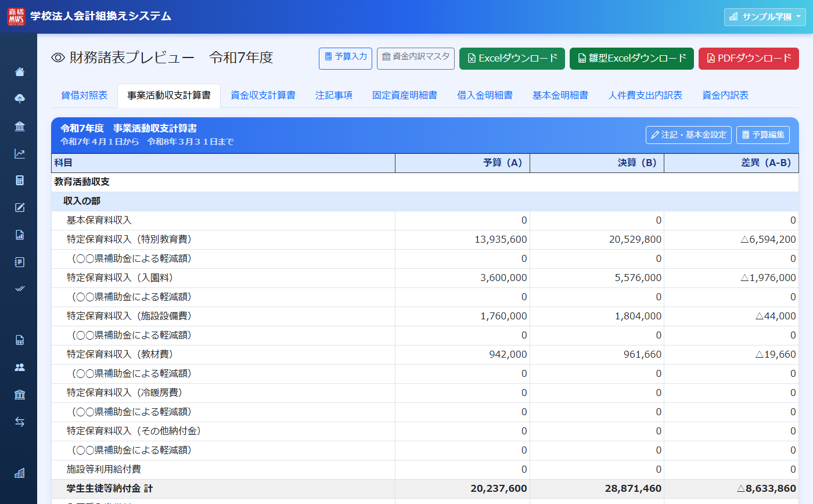Viewport: 813px width, 504px height.
Task: Click 特定保育料収入（特別教育費） row label
Action: point(129,240)
